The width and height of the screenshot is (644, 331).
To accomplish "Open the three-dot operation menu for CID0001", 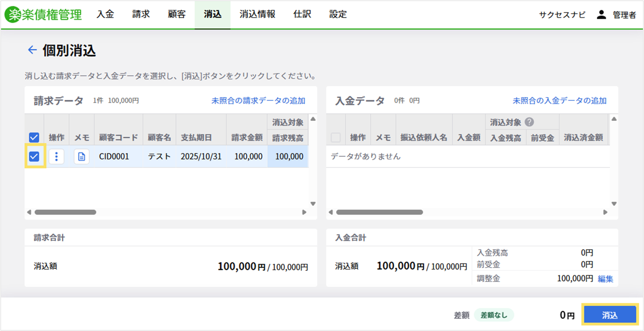I will (x=56, y=157).
